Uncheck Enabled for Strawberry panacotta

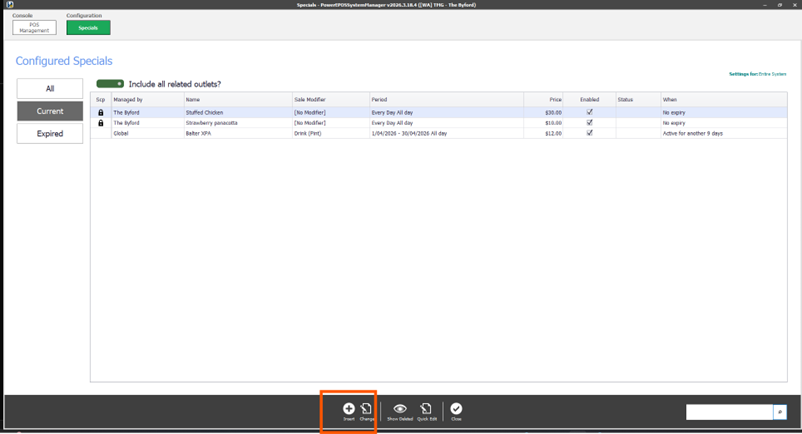tap(590, 123)
